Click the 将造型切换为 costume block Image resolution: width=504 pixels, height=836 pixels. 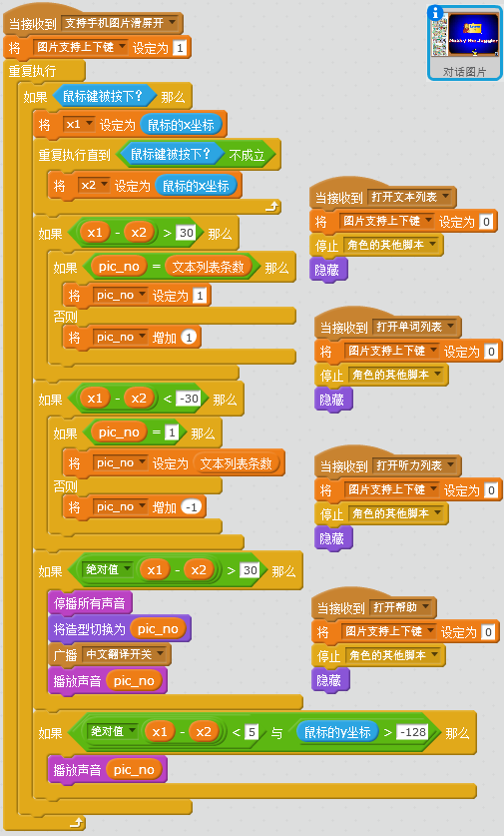(119, 629)
